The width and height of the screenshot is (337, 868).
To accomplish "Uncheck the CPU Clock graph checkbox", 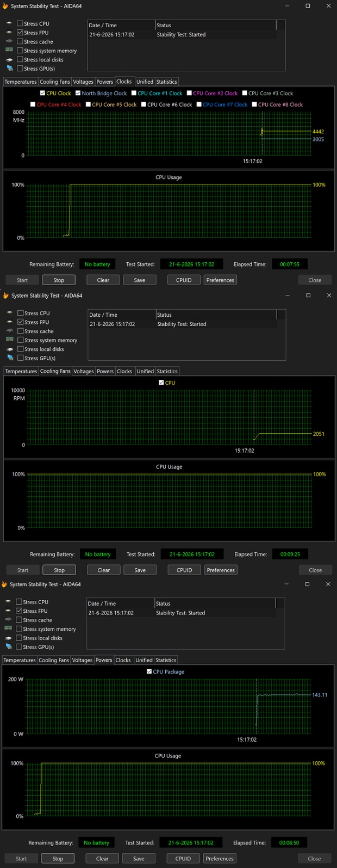I will pos(42,93).
